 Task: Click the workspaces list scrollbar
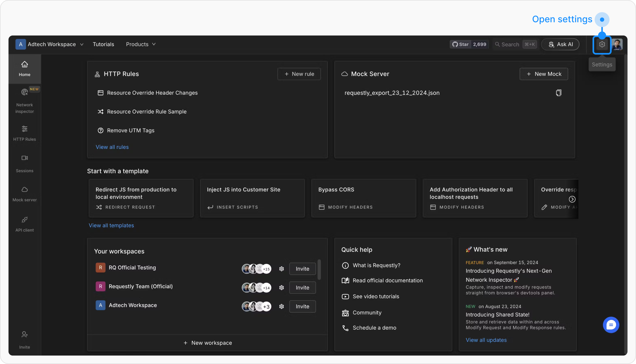pyautogui.click(x=319, y=270)
